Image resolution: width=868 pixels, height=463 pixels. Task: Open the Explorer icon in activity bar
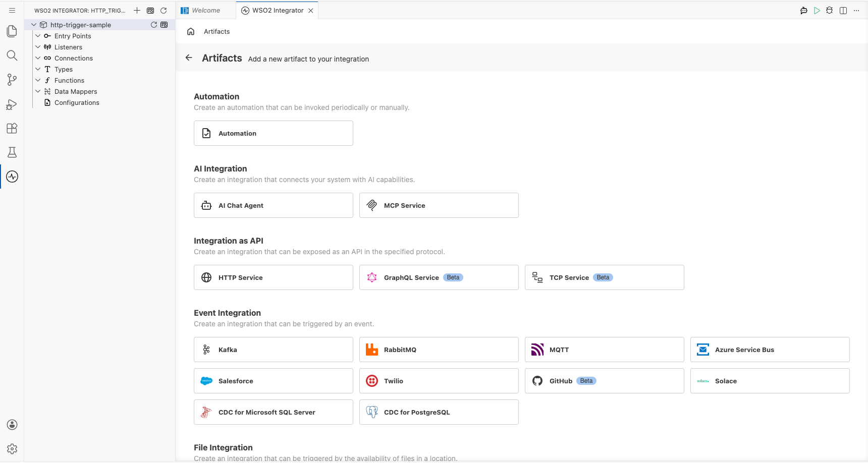point(12,31)
